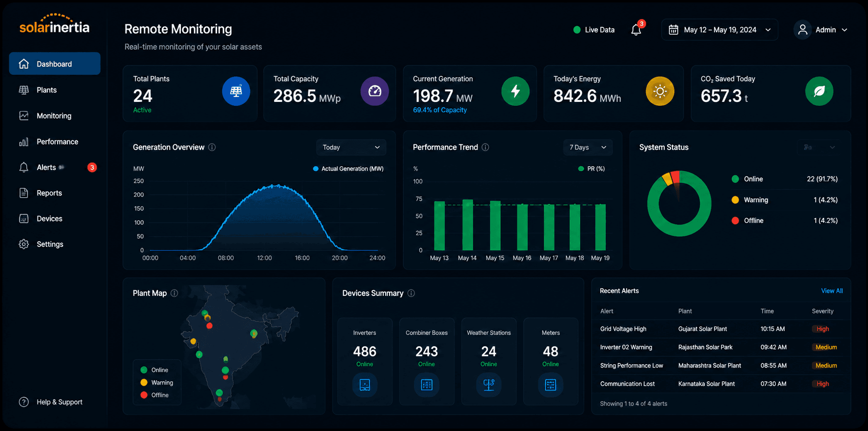Open the notifications bell icon

[x=636, y=30]
